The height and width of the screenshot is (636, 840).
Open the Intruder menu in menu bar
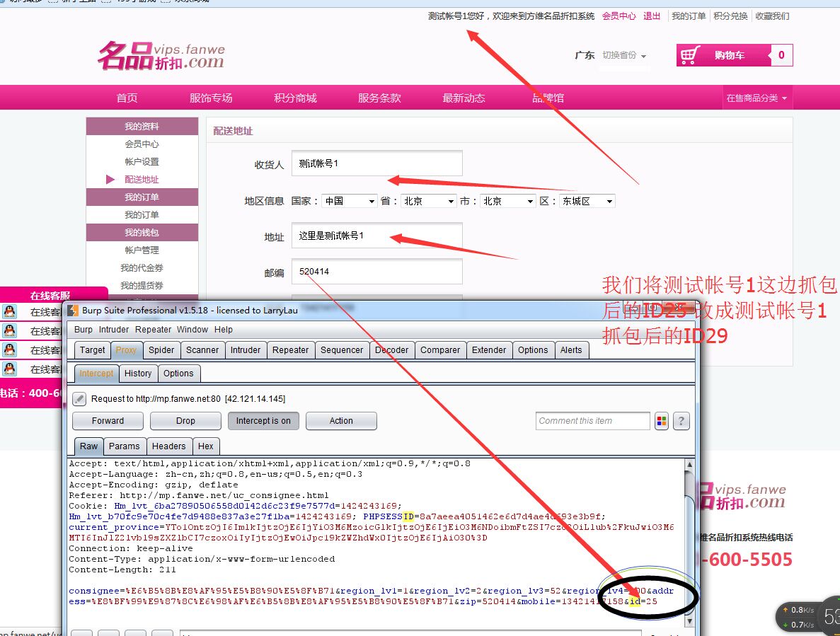(113, 330)
